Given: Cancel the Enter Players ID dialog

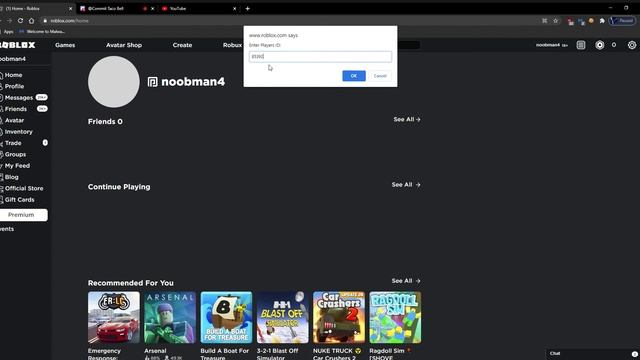Looking at the screenshot, I should [x=380, y=76].
